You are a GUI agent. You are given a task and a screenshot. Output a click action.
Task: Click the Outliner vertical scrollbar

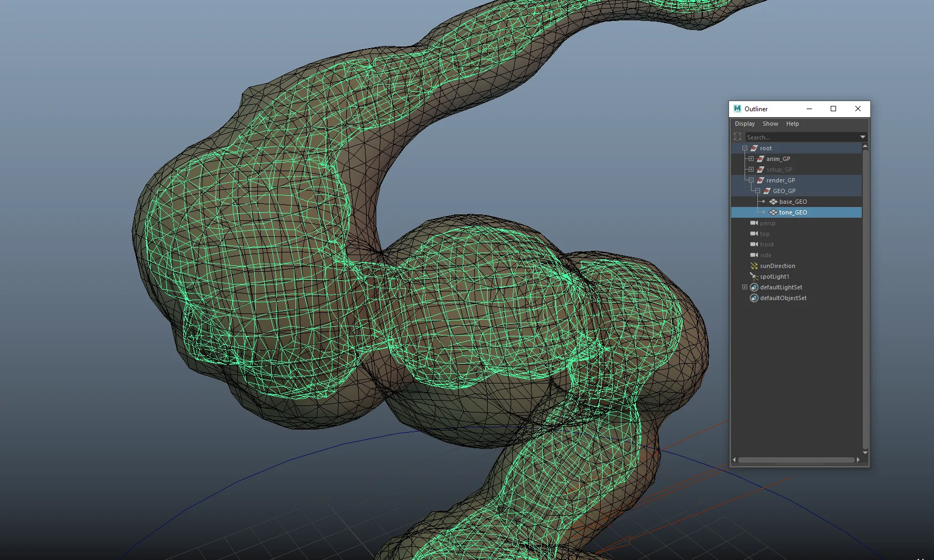click(865, 300)
